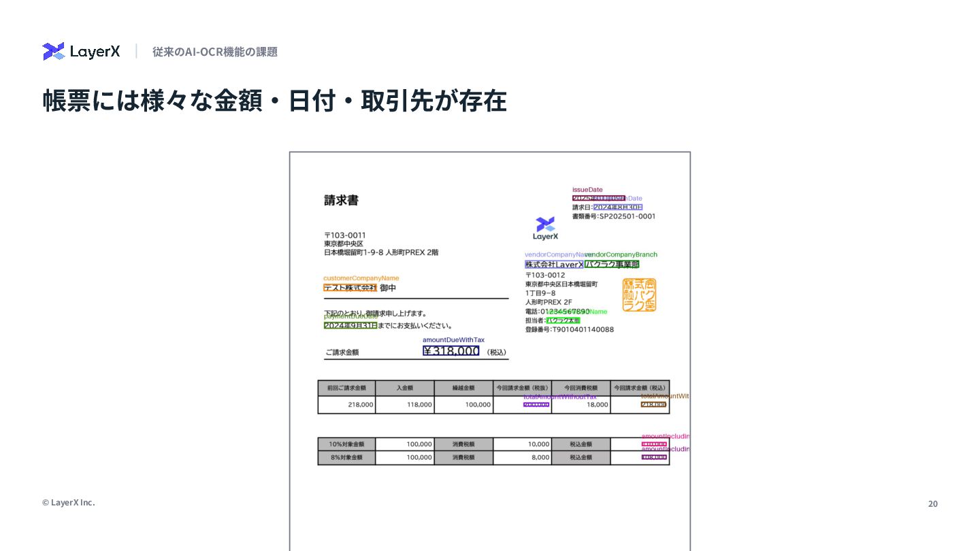980x551 pixels.
Task: Click the 繰越金額 column header
Action: pos(463,388)
